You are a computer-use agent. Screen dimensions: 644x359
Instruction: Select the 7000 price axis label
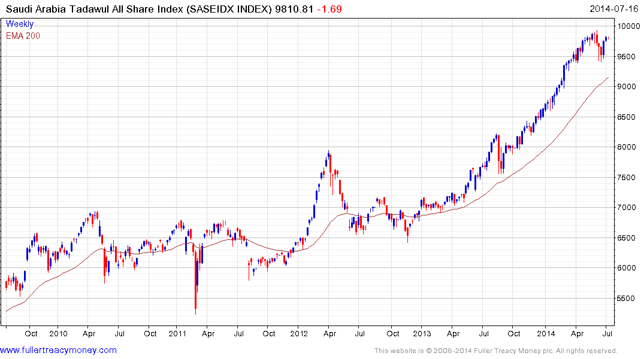click(x=627, y=207)
